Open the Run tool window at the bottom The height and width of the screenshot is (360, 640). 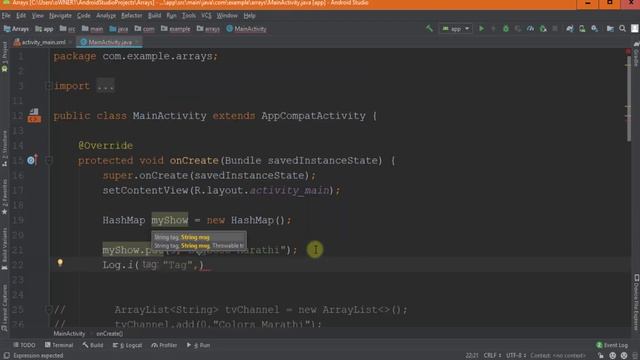point(199,345)
